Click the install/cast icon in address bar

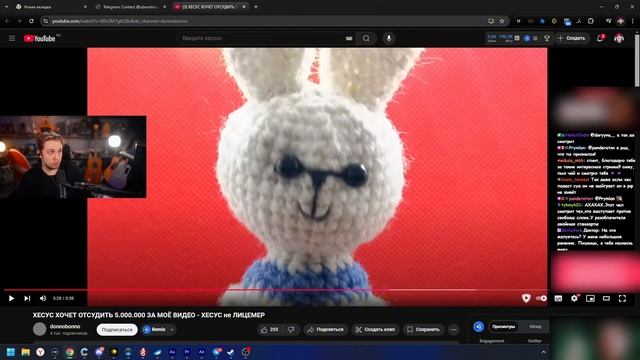coord(491,21)
